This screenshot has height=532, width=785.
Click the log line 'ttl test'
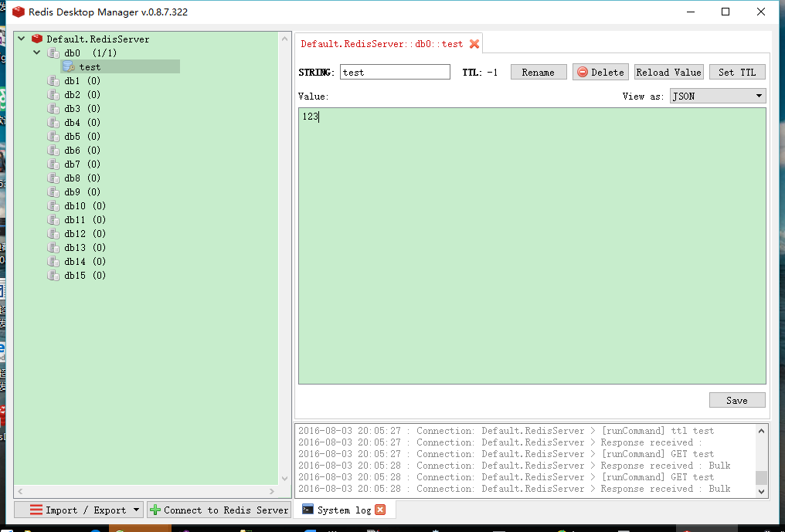[506, 431]
